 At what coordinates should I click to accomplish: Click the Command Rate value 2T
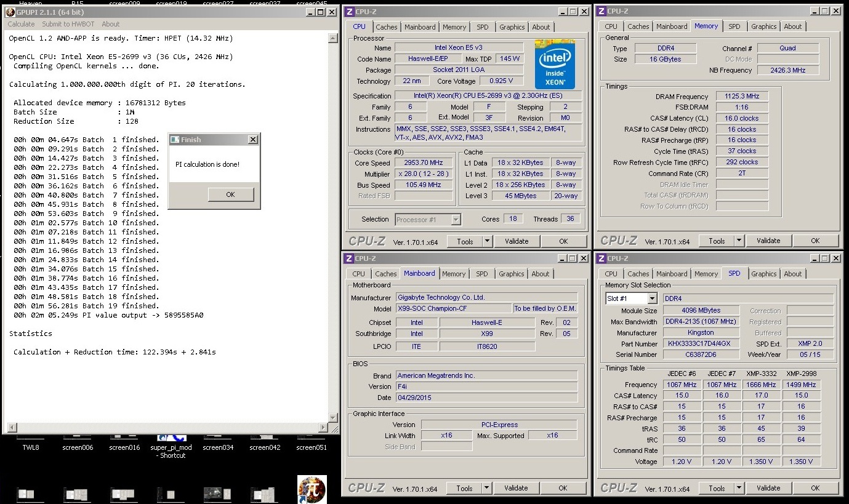[742, 174]
